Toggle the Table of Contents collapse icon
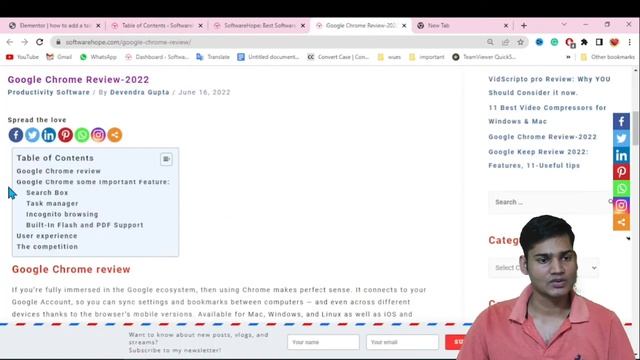Image resolution: width=640 pixels, height=360 pixels. 166,159
